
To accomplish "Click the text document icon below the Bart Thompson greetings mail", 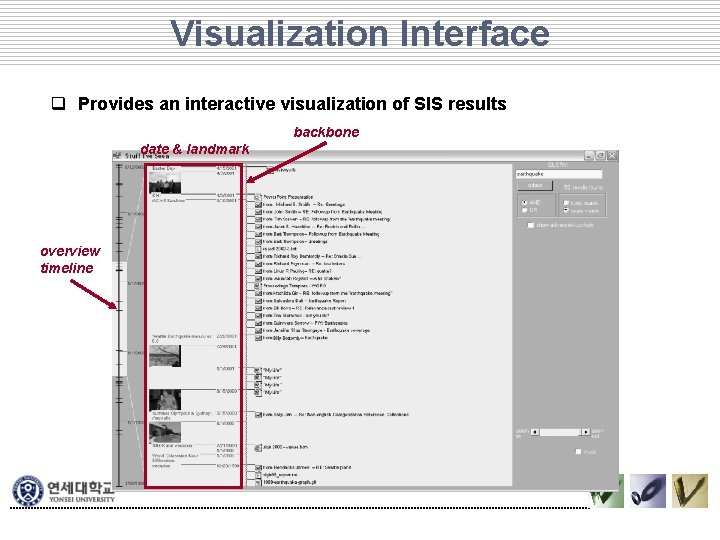I will pos(258,249).
